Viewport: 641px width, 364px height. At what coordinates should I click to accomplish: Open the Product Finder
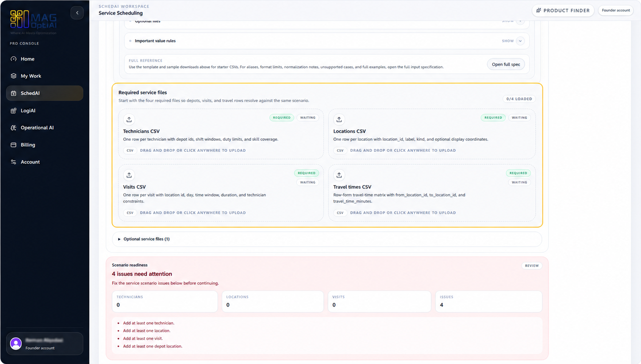[563, 10]
